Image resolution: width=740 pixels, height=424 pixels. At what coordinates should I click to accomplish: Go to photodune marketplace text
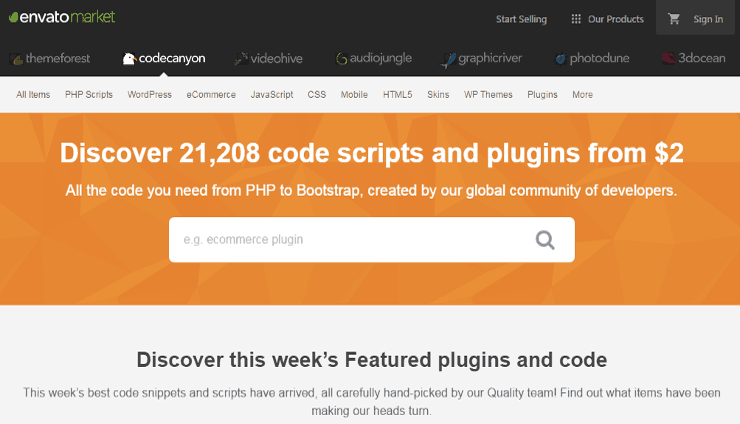point(599,59)
